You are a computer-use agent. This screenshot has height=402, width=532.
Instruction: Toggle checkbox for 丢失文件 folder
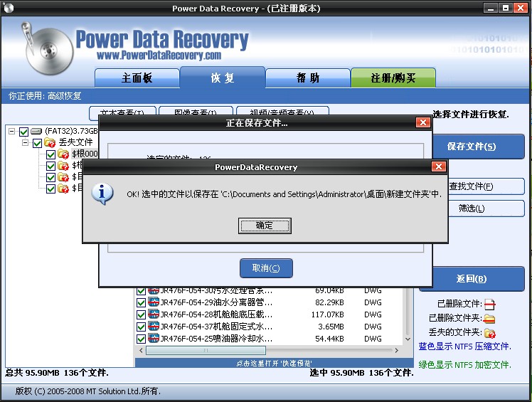tap(37, 143)
